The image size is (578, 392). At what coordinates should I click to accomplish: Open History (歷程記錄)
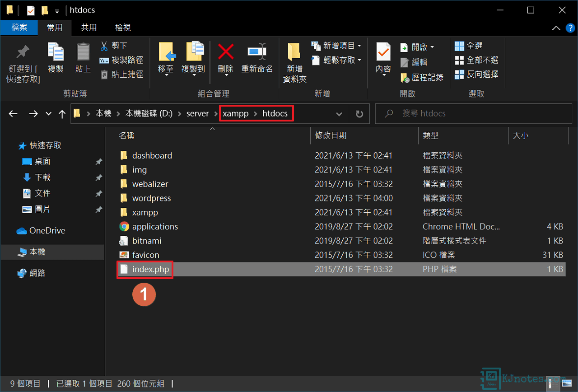[x=422, y=77]
